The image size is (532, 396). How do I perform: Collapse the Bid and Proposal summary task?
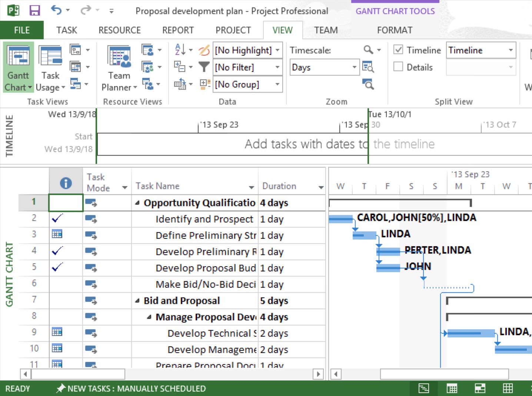pyautogui.click(x=137, y=301)
